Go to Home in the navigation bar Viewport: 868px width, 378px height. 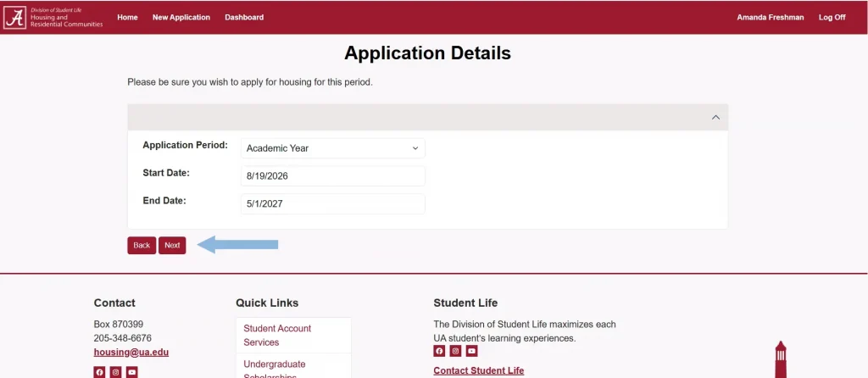click(127, 18)
